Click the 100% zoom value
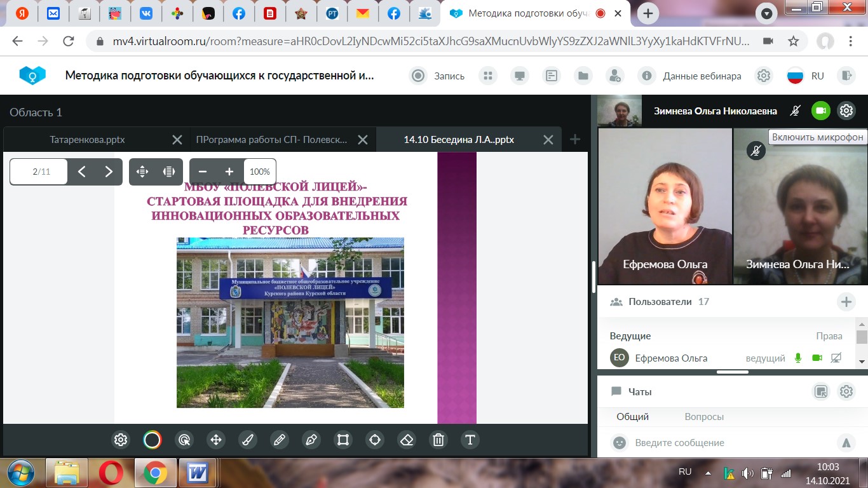The image size is (868, 488). click(260, 172)
